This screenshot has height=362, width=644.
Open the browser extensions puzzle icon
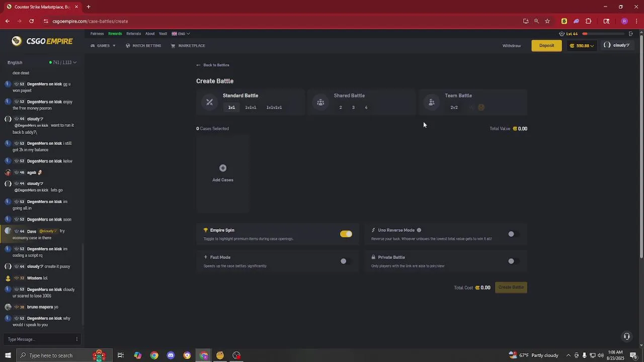(x=589, y=21)
